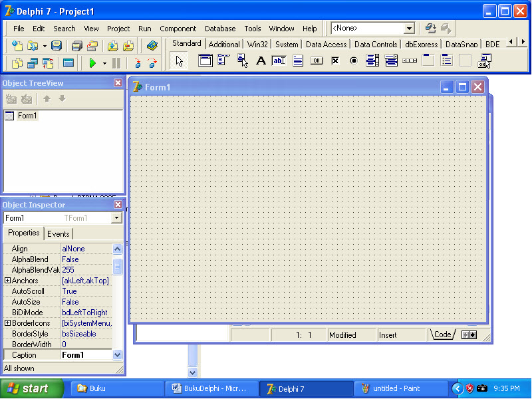Toggle the AutoSize property value
This screenshot has height=399, width=532.
pyautogui.click(x=70, y=301)
